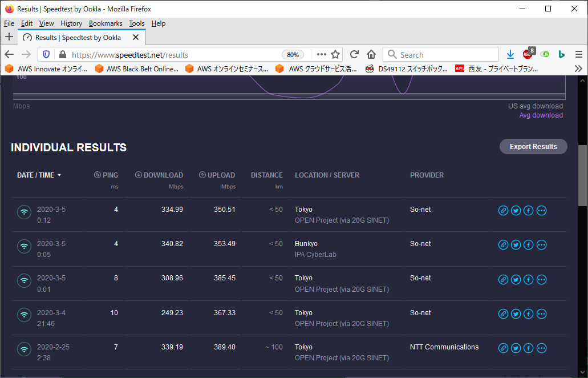Reset the 80% zoom level badge
This screenshot has width=588, height=378.
293,55
